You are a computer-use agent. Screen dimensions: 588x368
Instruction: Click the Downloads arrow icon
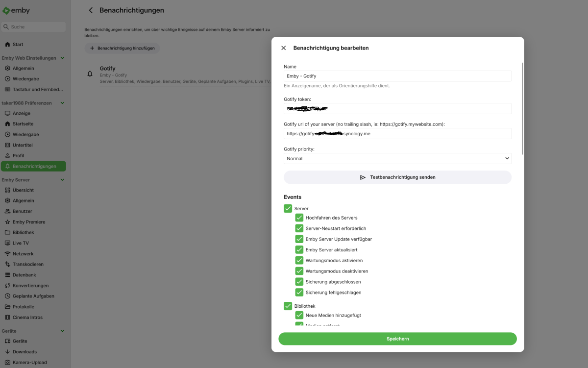[x=7, y=352]
